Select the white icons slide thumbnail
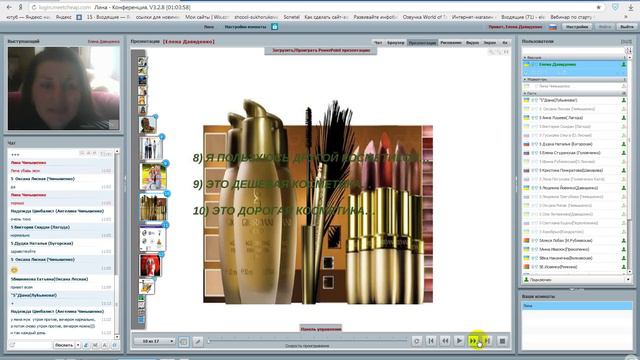This screenshot has width=640, height=360. pyautogui.click(x=153, y=238)
